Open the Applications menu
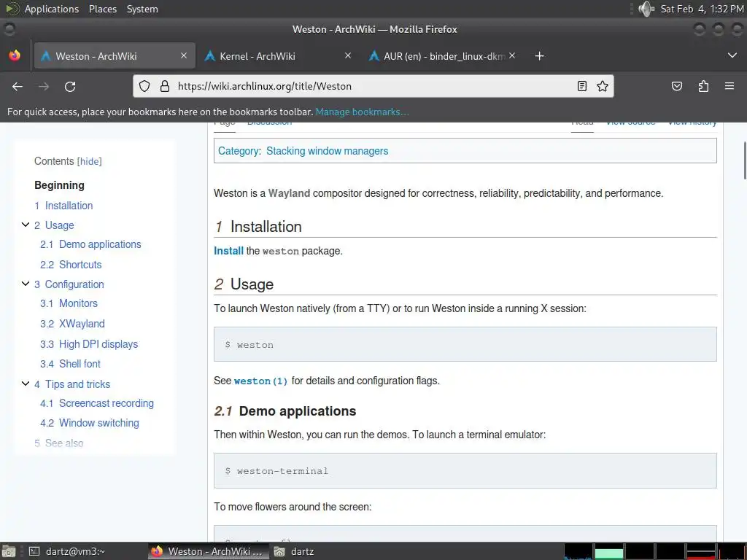Image resolution: width=747 pixels, height=560 pixels. 52,9
